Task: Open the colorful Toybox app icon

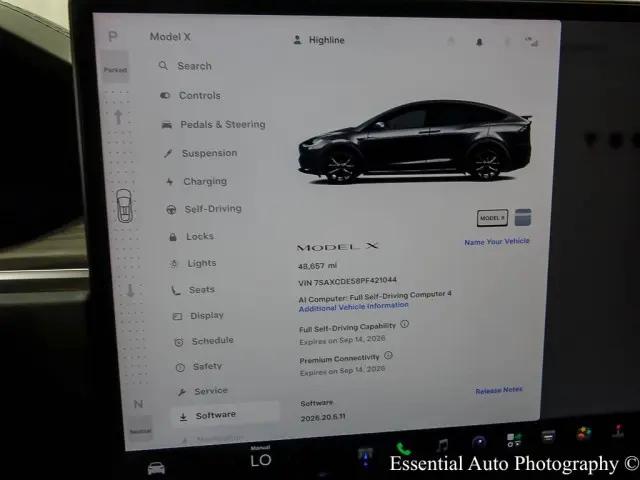Action: pyautogui.click(x=584, y=433)
